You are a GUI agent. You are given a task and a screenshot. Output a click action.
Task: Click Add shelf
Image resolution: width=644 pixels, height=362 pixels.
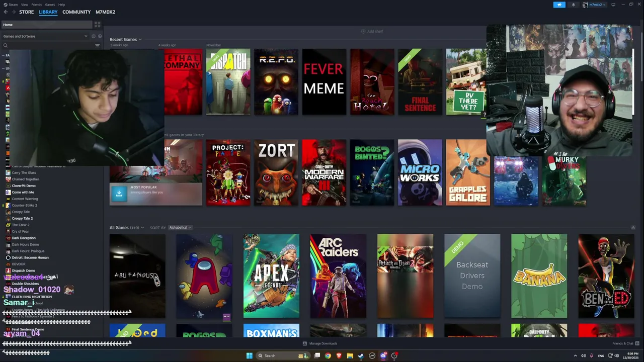tap(372, 31)
